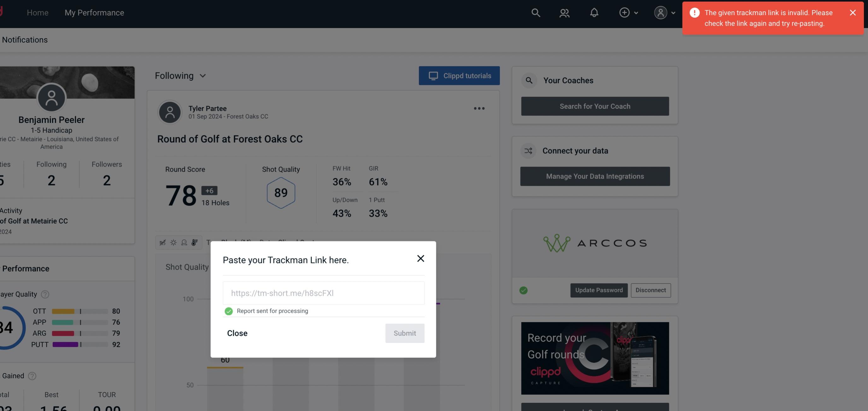Click the search icon in the top navigation
The height and width of the screenshot is (411, 868).
coord(535,12)
